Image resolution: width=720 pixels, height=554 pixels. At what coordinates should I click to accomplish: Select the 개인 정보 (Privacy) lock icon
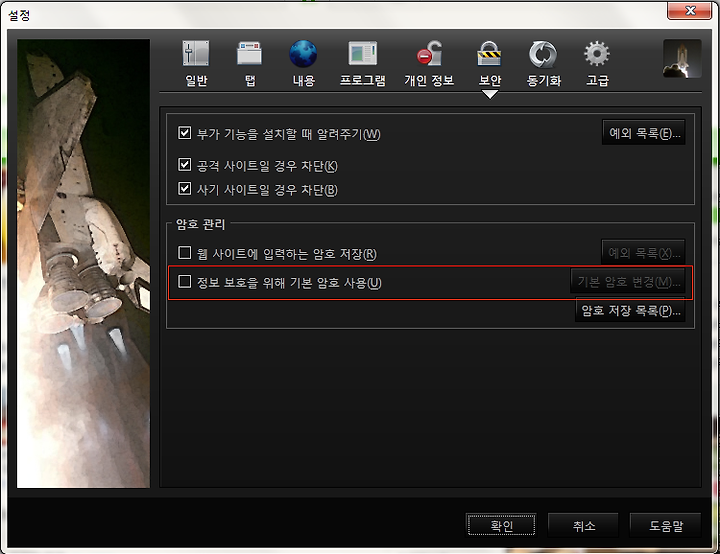pos(429,63)
